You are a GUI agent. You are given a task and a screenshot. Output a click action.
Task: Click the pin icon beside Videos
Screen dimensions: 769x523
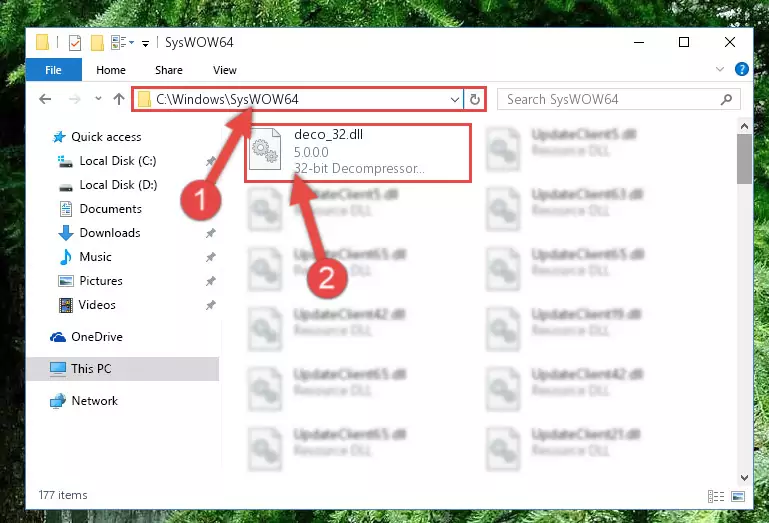click(210, 305)
